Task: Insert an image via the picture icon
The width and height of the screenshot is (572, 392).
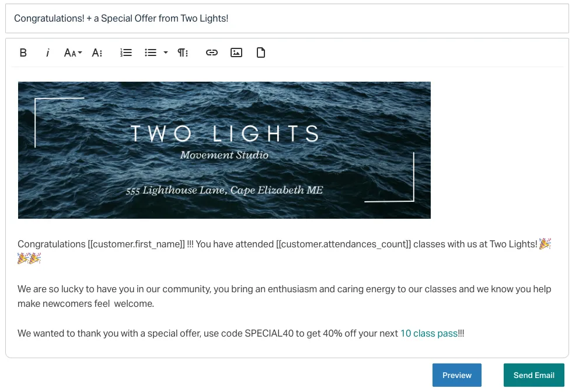Action: [236, 52]
